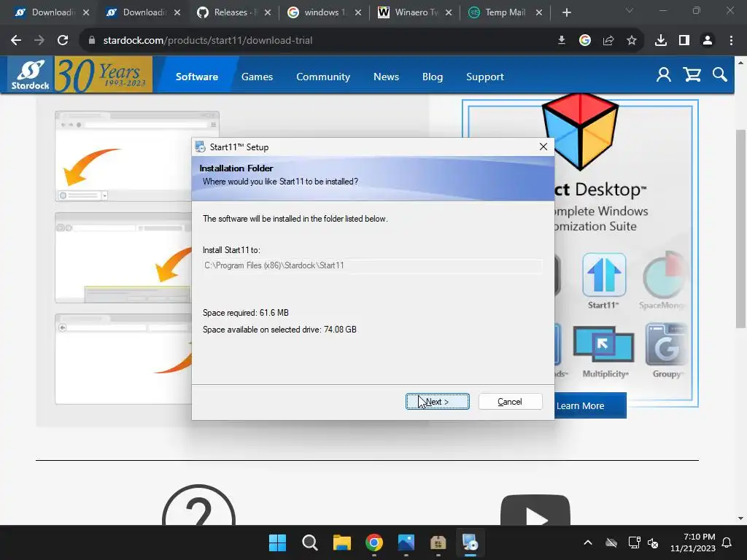
Task: Open Windows taskbar search
Action: point(309,542)
